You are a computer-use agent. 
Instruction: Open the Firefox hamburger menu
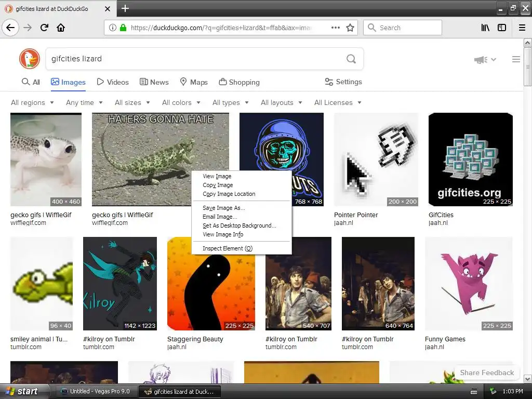(x=522, y=28)
